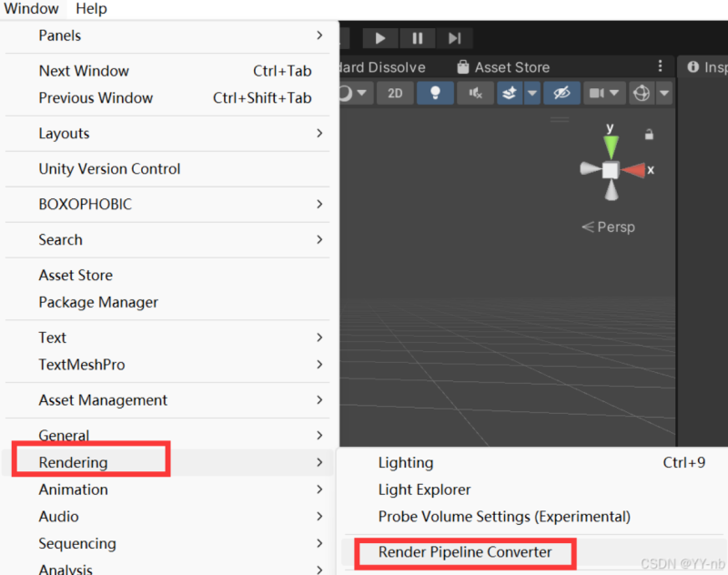
Task: Click the Step frame button
Action: click(454, 38)
